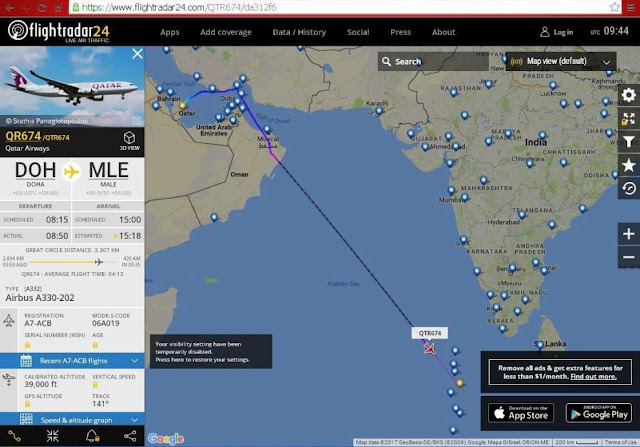Open the settings gear on the map
Image resolution: width=640 pixels, height=447 pixels.
coord(629,95)
